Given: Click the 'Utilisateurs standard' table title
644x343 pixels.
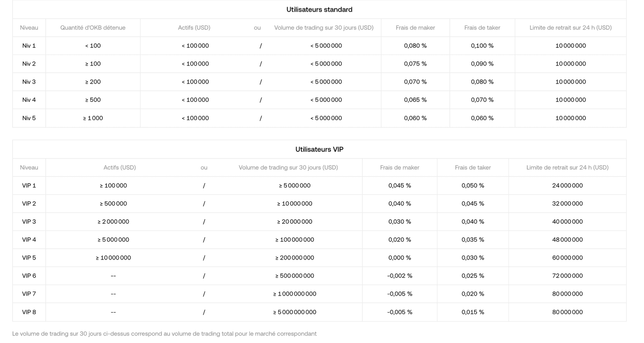Looking at the screenshot, I should 319,9.
